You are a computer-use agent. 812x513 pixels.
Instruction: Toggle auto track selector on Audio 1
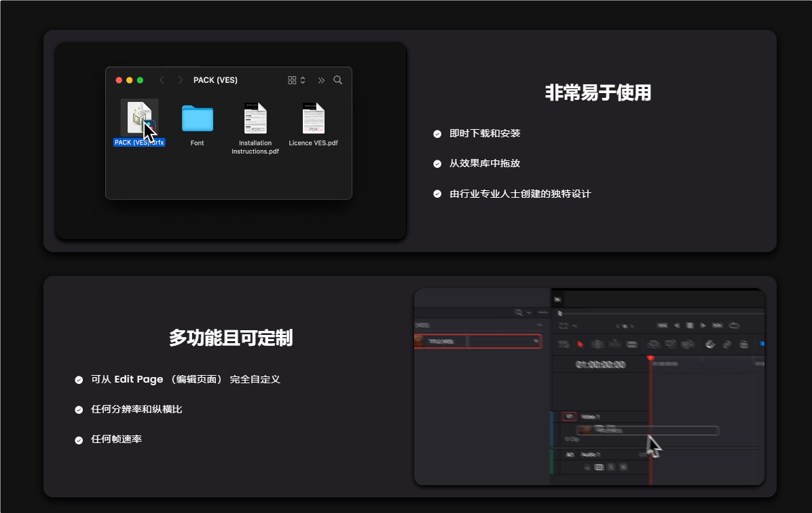pyautogui.click(x=599, y=467)
